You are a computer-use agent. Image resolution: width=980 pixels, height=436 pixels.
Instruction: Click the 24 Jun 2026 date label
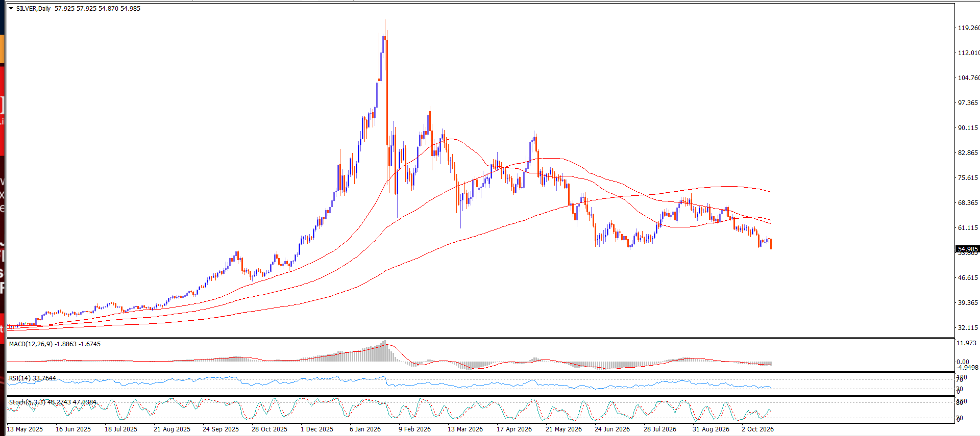coord(612,429)
